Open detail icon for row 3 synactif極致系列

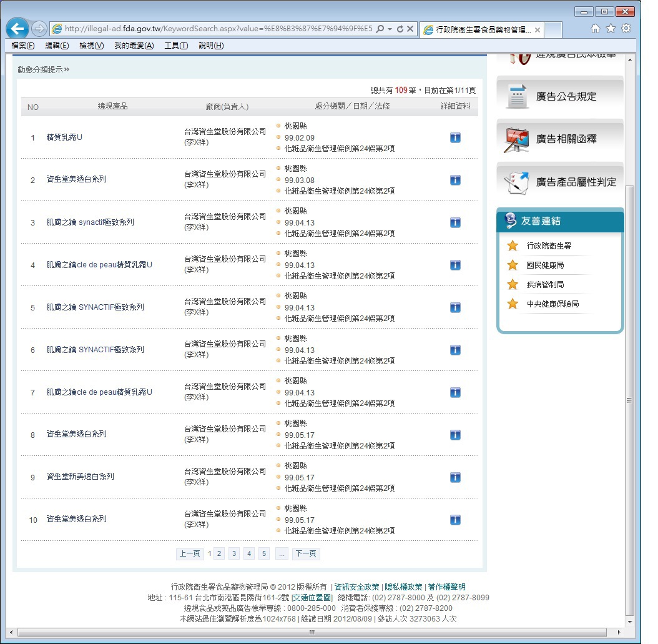[x=455, y=222]
